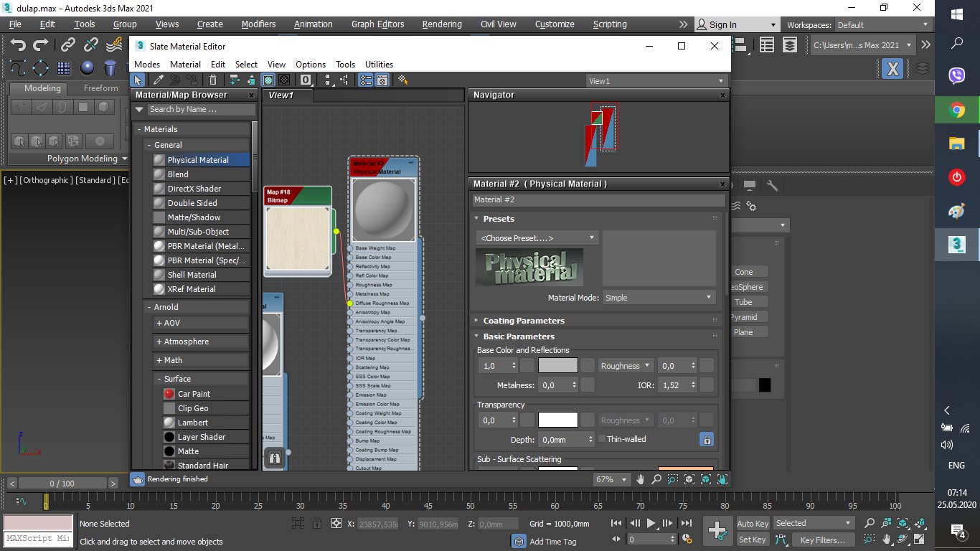Click the Pan tool hand in Slate editor
The width and height of the screenshot is (980, 551).
tap(640, 479)
